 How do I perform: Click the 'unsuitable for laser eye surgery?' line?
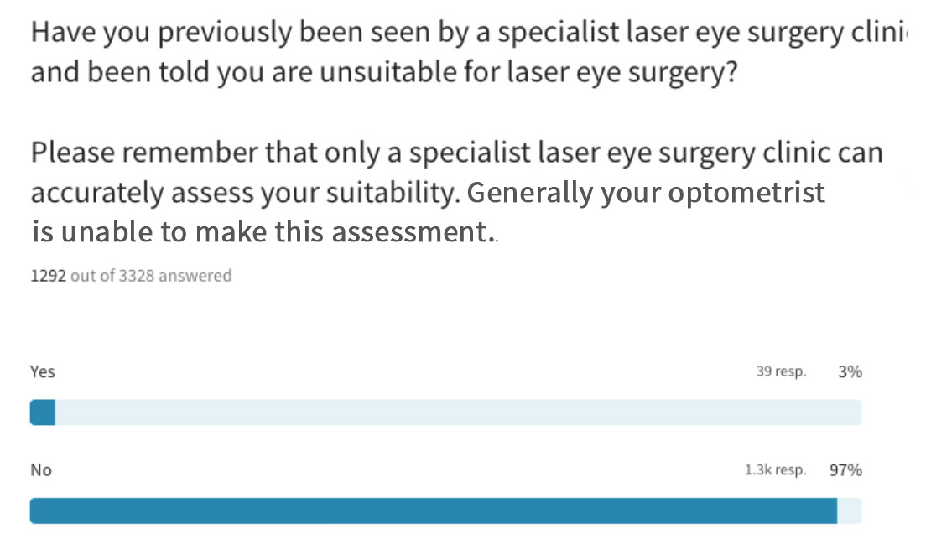(528, 72)
